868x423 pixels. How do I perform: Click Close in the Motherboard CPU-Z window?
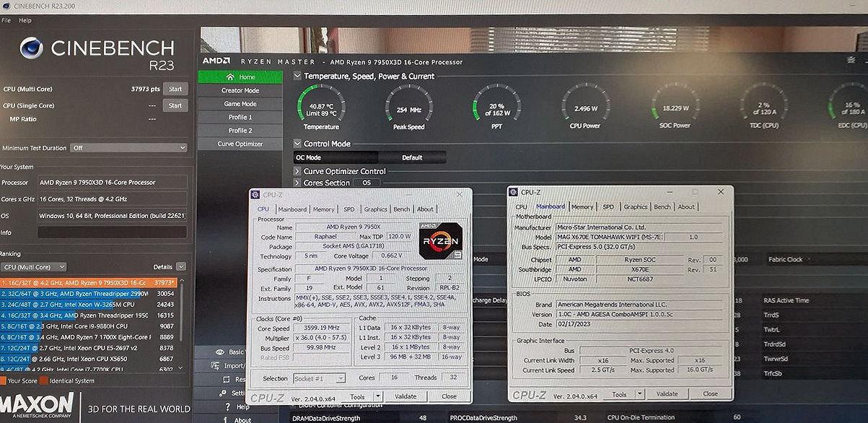tap(710, 394)
